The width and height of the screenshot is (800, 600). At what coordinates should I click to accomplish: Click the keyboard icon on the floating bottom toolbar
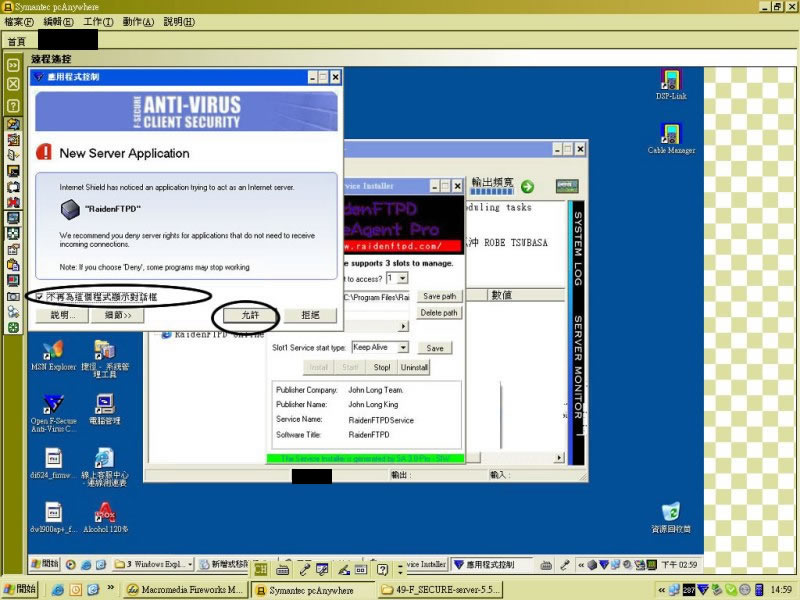click(x=283, y=569)
